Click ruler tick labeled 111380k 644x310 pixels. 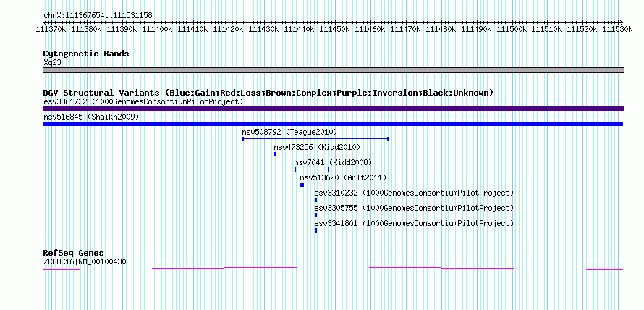tap(86, 29)
